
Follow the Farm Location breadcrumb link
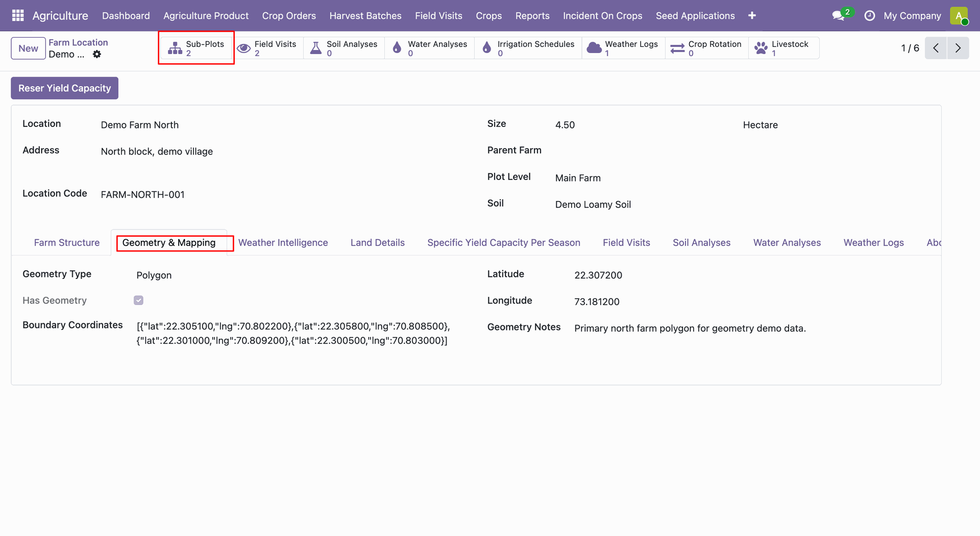[78, 42]
